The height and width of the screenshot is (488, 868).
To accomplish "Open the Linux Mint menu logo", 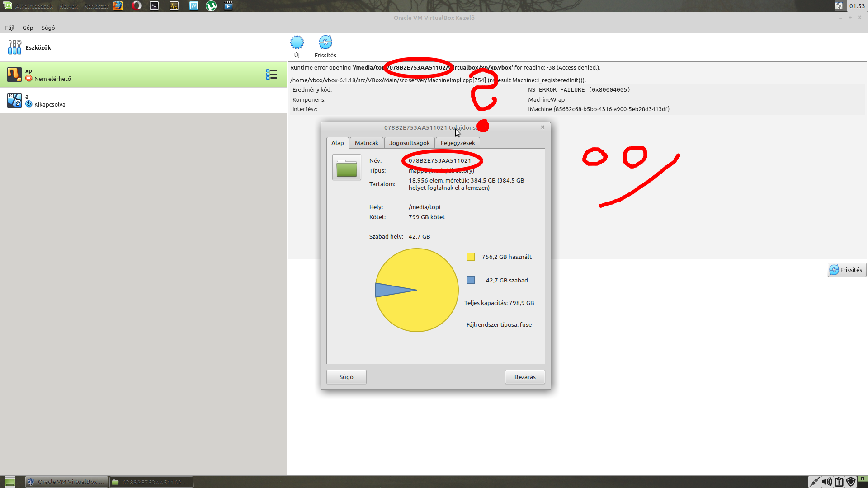I will 8,6.
